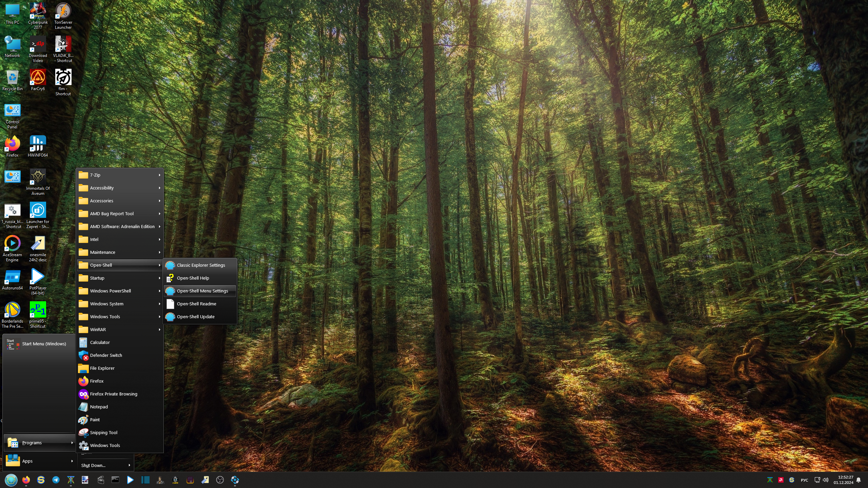Launch Paint from the Programs menu
The width and height of the screenshot is (868, 488).
point(95,420)
